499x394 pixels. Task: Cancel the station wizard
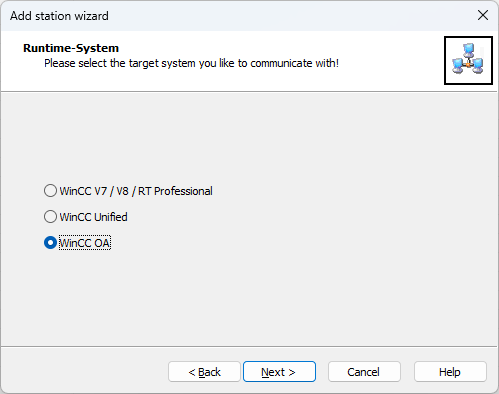coord(364,372)
